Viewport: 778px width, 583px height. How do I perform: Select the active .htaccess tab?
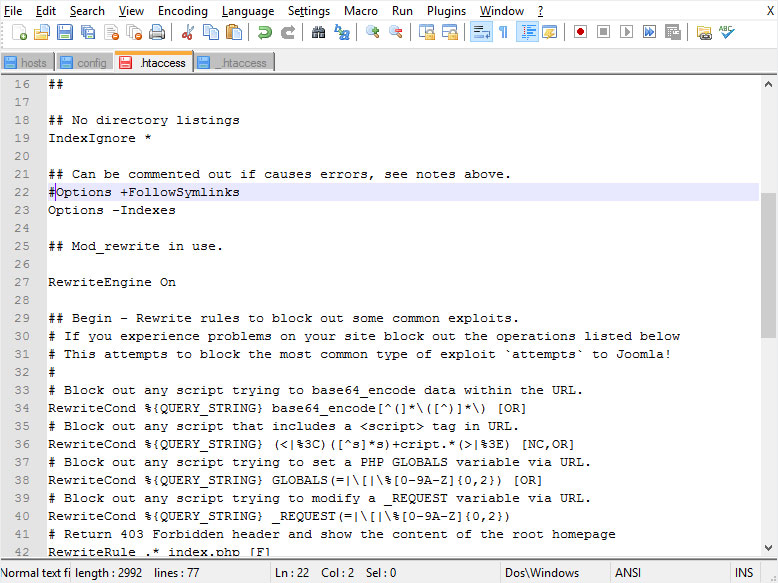click(x=154, y=62)
